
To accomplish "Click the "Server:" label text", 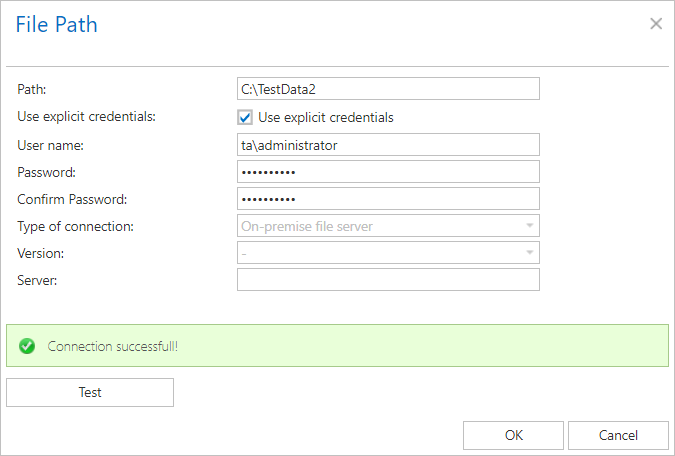I will pyautogui.click(x=37, y=280).
